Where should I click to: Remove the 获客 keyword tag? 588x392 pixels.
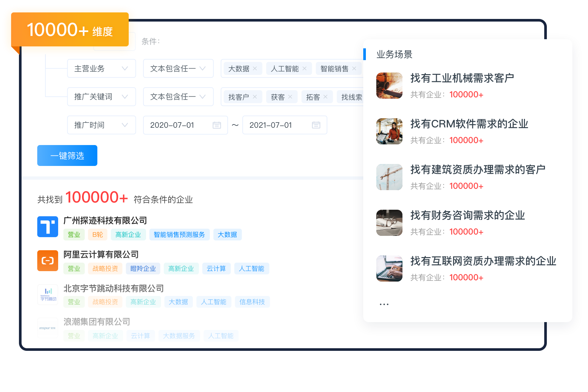290,97
